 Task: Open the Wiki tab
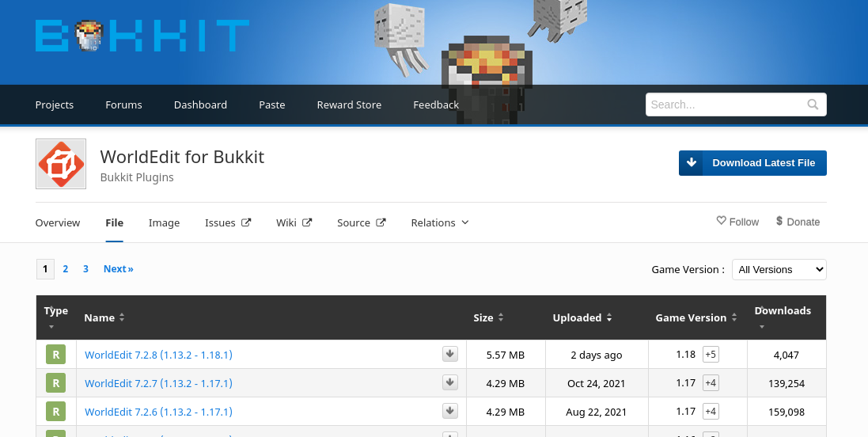pos(294,222)
